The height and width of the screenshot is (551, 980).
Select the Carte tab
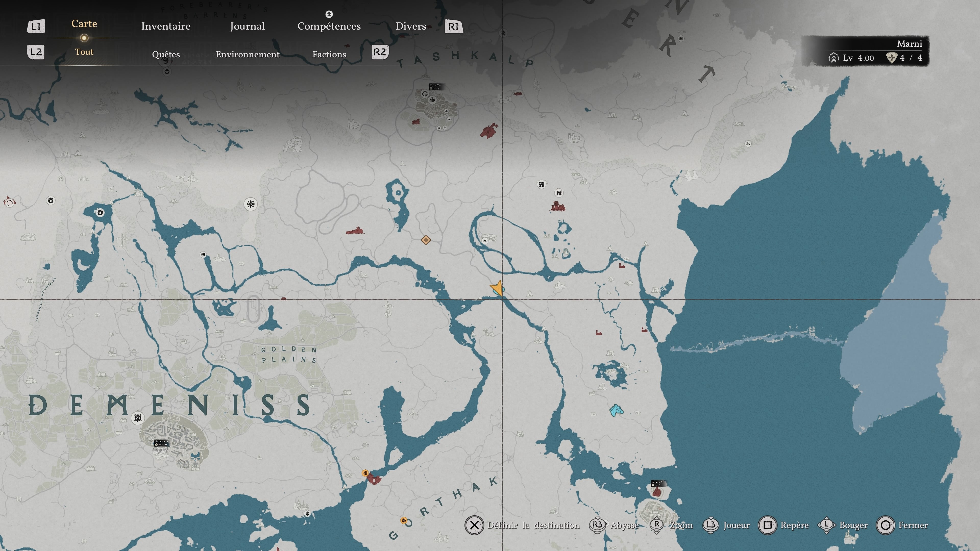[84, 23]
